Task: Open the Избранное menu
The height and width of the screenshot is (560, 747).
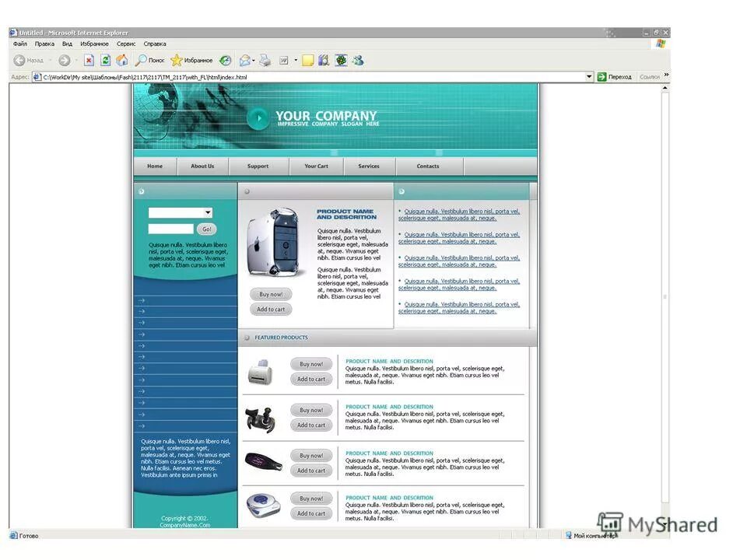Action: click(x=94, y=44)
